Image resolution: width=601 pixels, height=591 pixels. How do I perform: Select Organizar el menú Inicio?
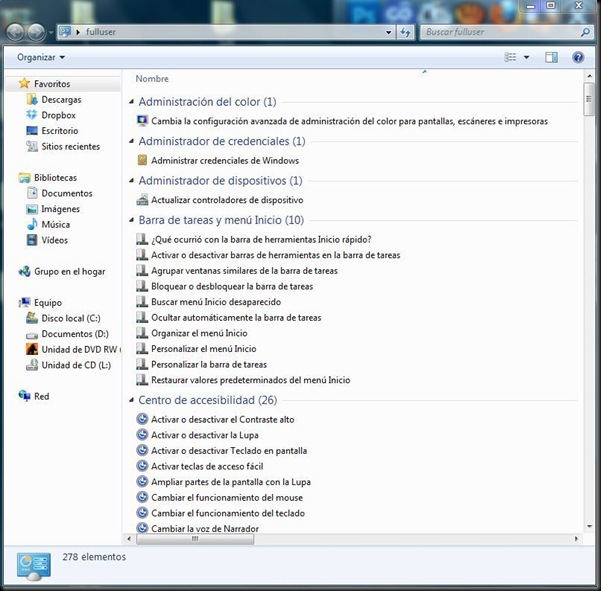(199, 333)
